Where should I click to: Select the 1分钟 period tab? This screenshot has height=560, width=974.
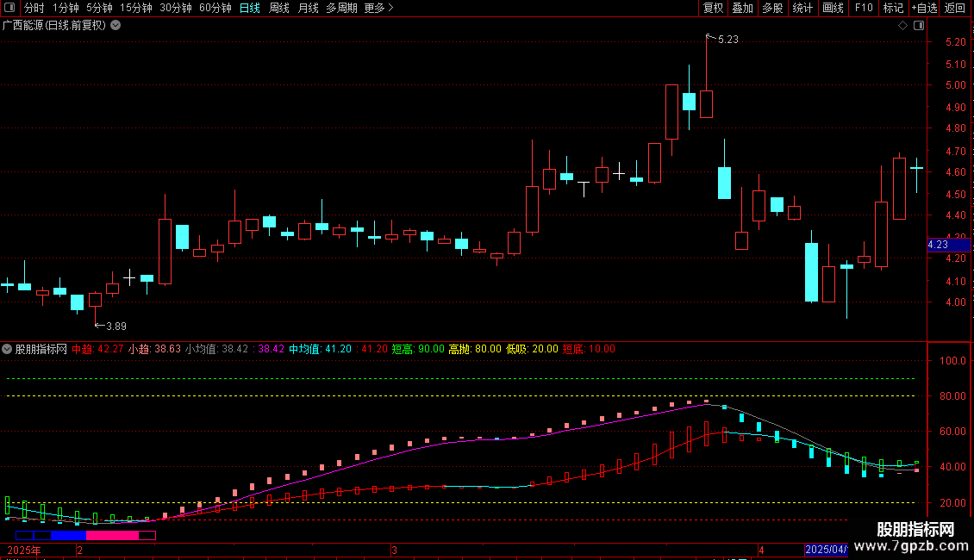pyautogui.click(x=66, y=8)
